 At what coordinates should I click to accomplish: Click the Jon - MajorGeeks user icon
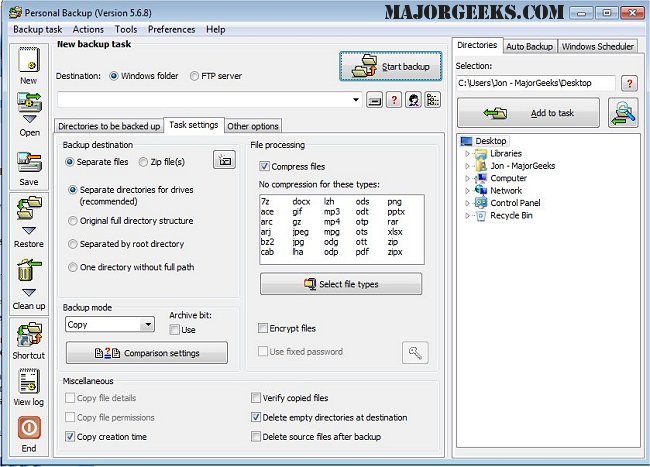(480, 166)
